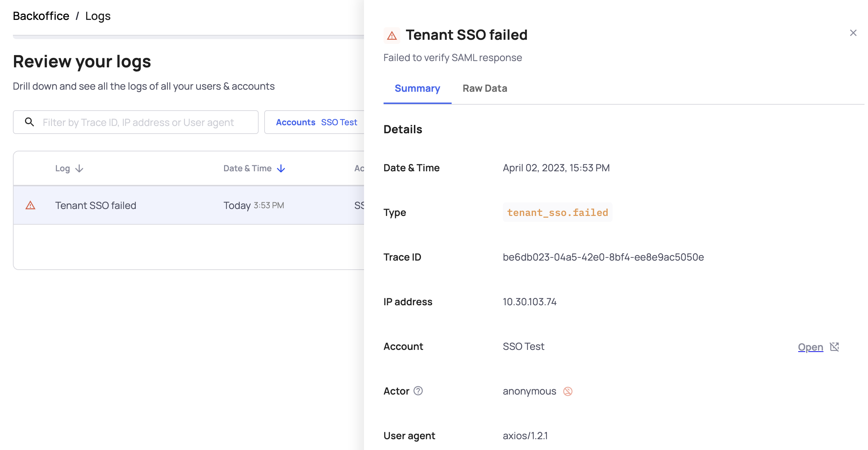Click the help icon next to the Actor label
This screenshot has width=868, height=450.
tap(418, 391)
